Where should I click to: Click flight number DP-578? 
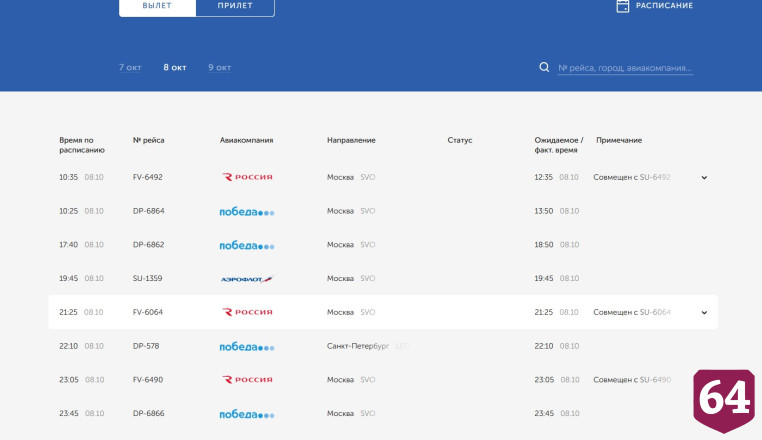(146, 346)
